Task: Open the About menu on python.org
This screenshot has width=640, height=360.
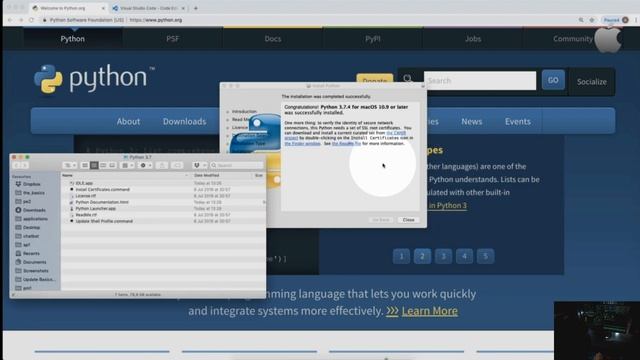Action: tap(128, 121)
